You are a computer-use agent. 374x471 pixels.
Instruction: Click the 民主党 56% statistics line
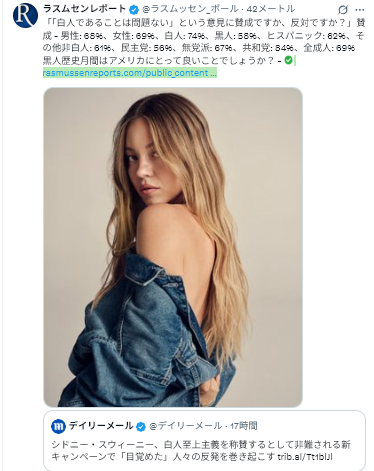pos(146,48)
